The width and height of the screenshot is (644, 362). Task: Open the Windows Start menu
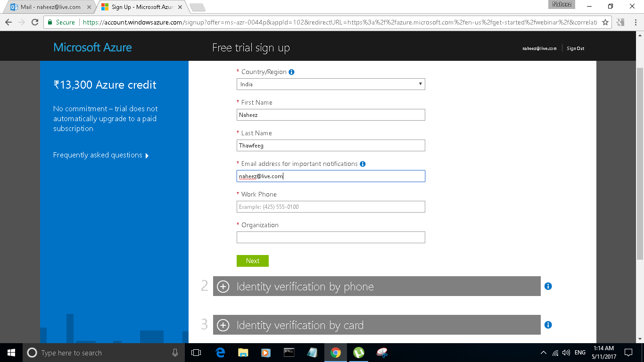[x=11, y=353]
